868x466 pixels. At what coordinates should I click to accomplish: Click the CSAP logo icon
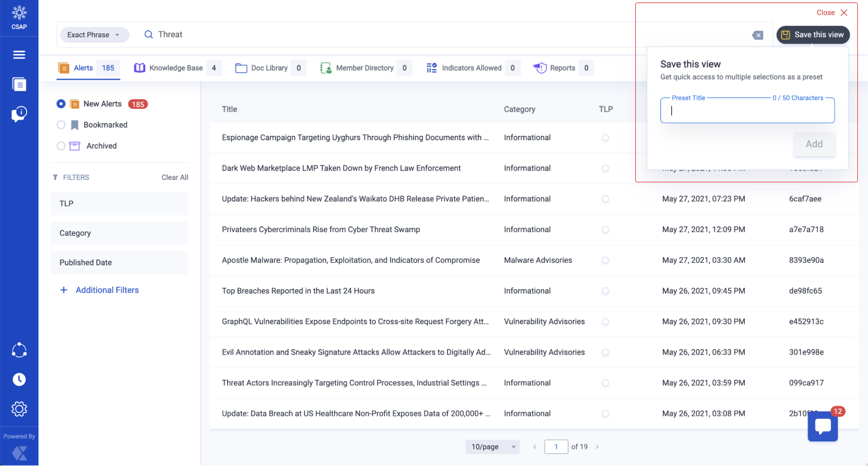[x=19, y=14]
